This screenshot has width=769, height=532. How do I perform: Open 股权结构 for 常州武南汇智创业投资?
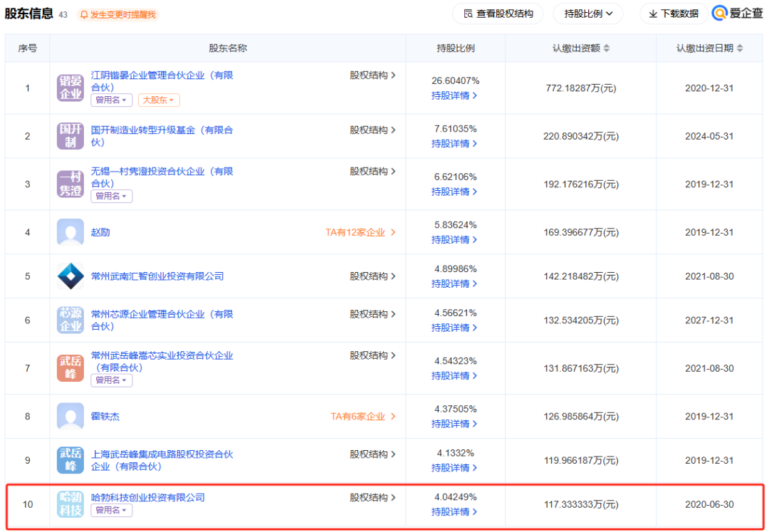click(x=372, y=276)
